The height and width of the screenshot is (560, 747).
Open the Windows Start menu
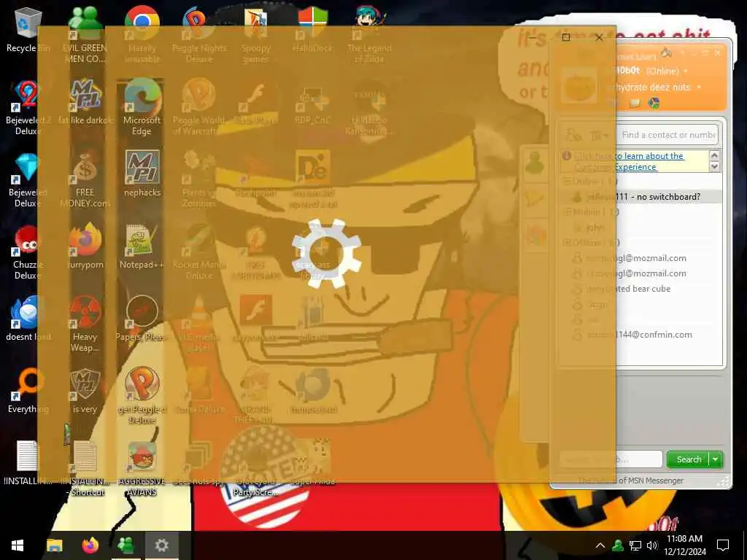18,545
